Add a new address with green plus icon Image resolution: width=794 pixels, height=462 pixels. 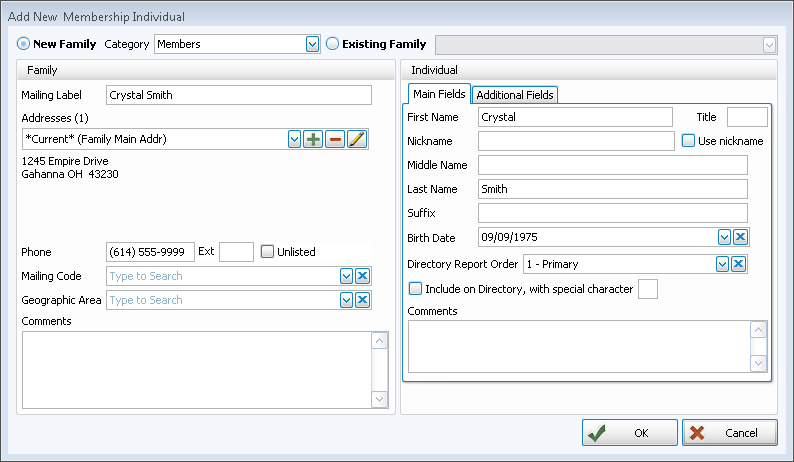tap(313, 139)
